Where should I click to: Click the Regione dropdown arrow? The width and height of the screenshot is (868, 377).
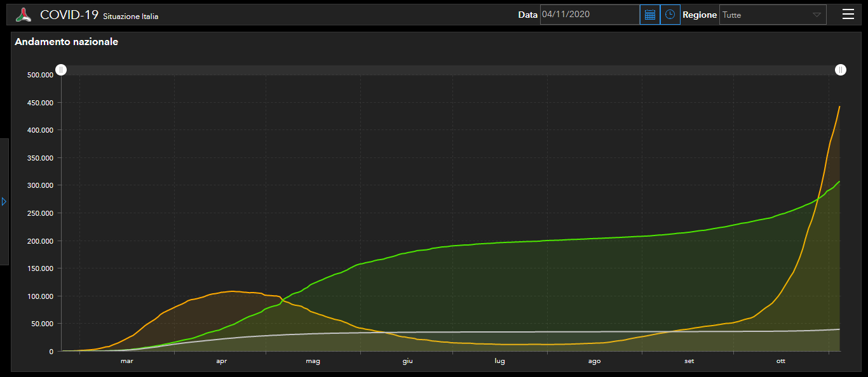817,15
